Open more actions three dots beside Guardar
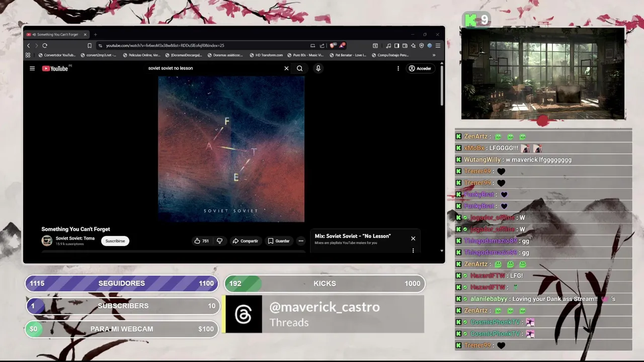644x362 pixels. 301,241
